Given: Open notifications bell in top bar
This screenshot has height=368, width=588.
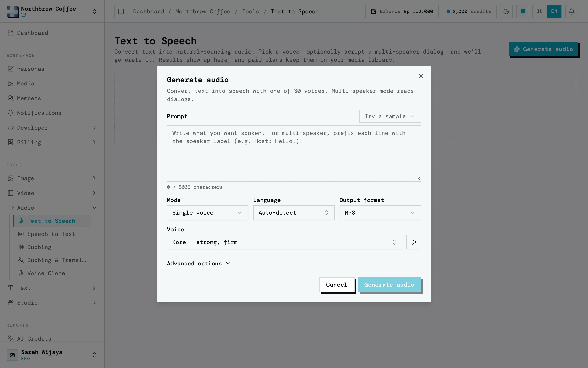Looking at the screenshot, I should click(571, 11).
